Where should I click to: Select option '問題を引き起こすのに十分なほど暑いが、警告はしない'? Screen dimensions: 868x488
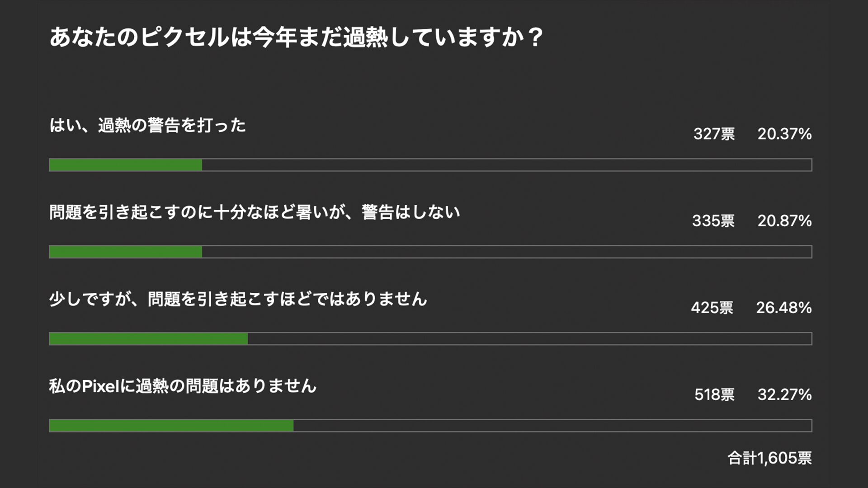[255, 212]
